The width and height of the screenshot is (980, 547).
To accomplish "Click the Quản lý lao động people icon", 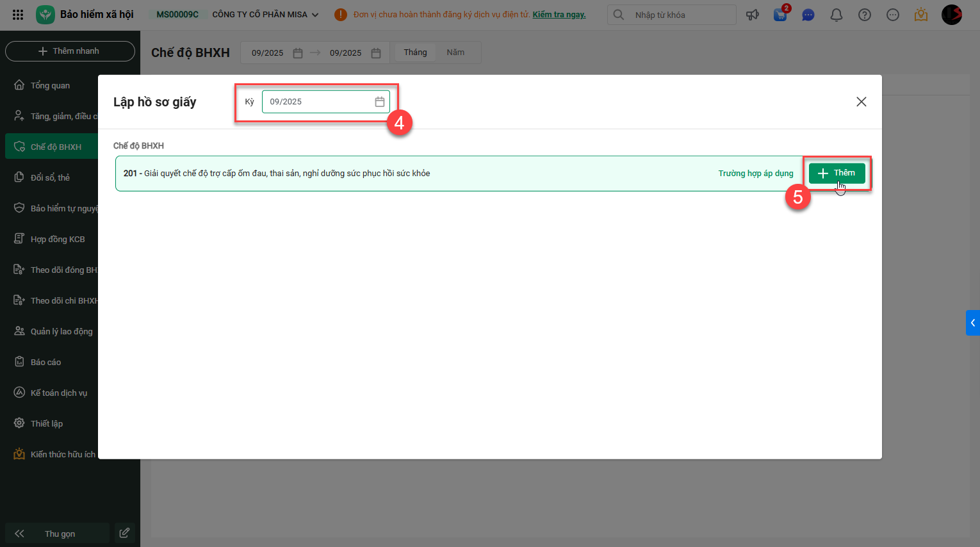I will (x=19, y=331).
